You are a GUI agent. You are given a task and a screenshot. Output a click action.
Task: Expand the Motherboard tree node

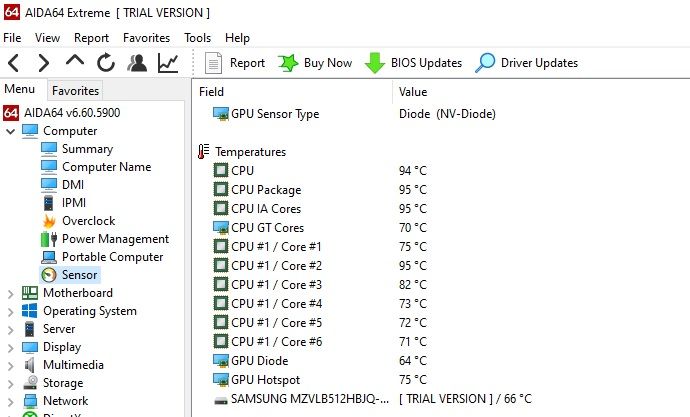11,293
